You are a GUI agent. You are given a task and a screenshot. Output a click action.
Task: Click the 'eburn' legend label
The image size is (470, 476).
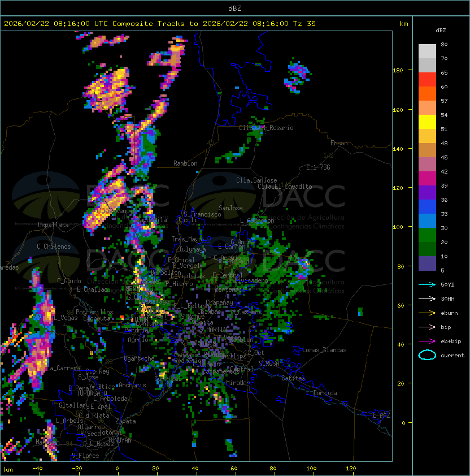pyautogui.click(x=449, y=313)
